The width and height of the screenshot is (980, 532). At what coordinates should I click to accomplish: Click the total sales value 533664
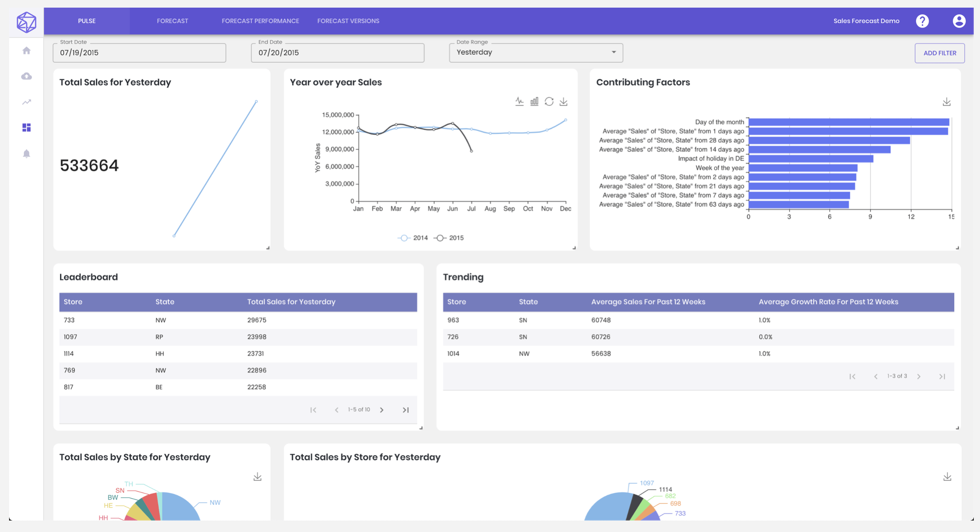click(89, 165)
